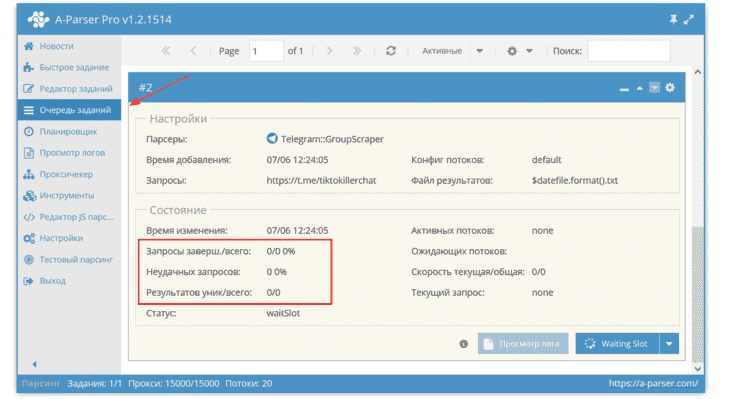The image size is (730, 399).
Task: Click the page number input field
Action: coord(266,51)
